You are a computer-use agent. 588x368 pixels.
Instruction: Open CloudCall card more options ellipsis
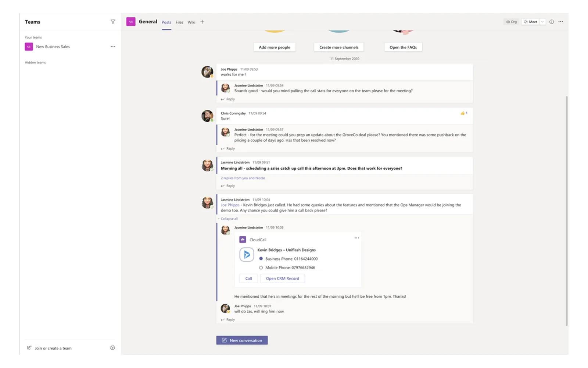coord(356,238)
